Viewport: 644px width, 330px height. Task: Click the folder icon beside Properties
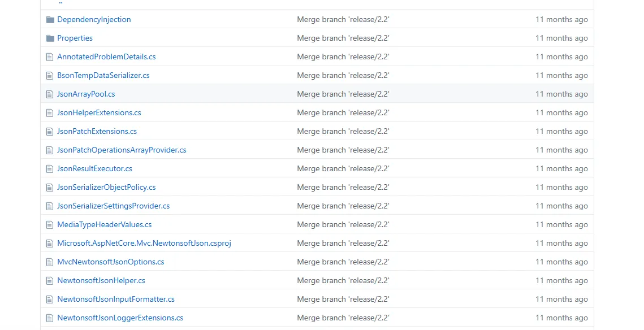click(x=50, y=38)
